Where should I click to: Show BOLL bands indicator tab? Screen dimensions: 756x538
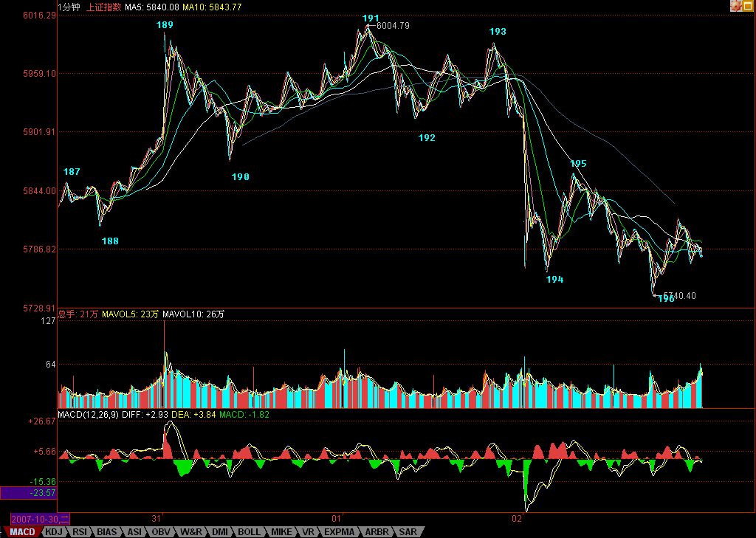250,531
